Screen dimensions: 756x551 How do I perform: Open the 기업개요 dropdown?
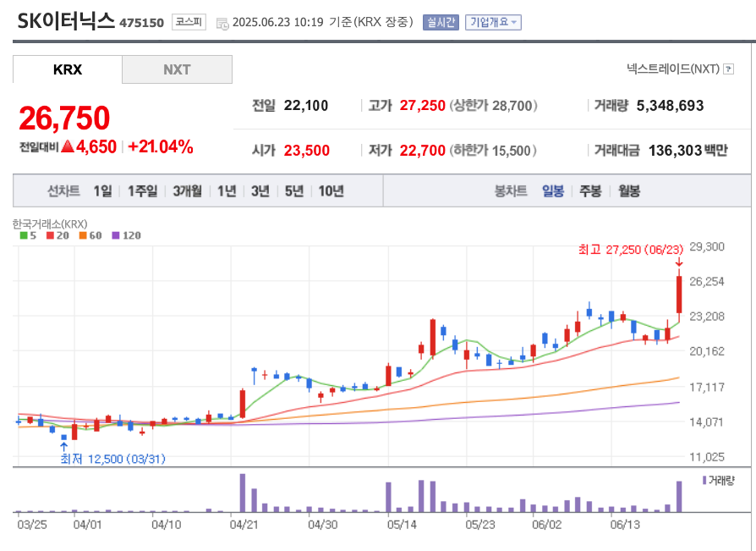(x=493, y=22)
